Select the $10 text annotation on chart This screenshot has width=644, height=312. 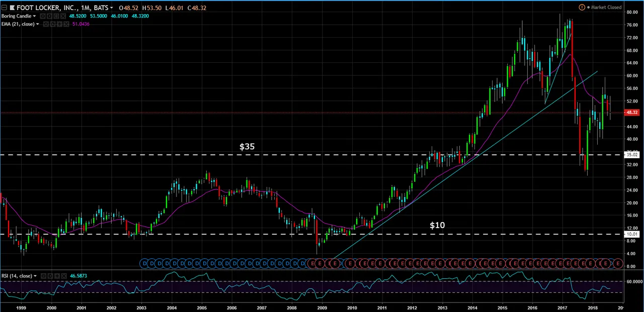[x=437, y=225]
